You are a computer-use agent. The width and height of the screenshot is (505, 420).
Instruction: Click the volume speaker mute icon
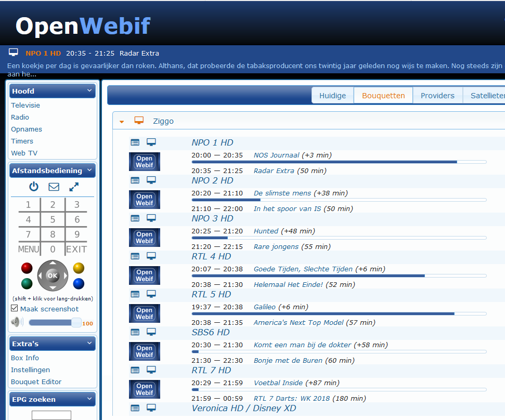coord(17,322)
